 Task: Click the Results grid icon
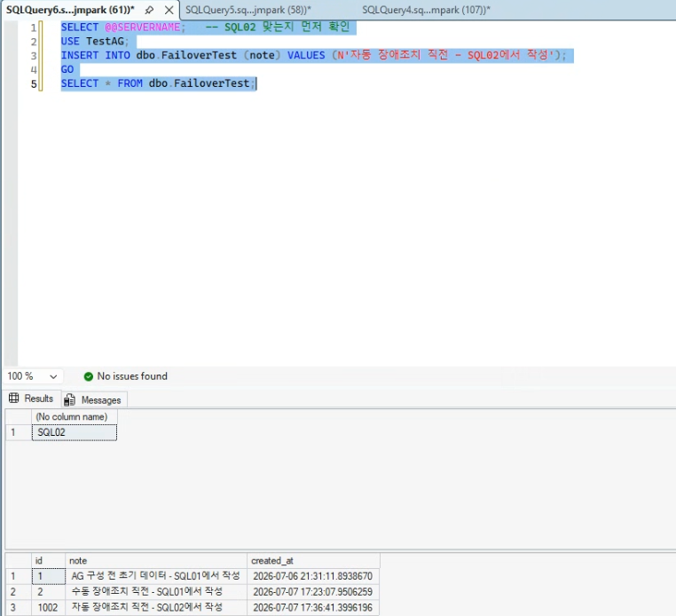pos(14,399)
